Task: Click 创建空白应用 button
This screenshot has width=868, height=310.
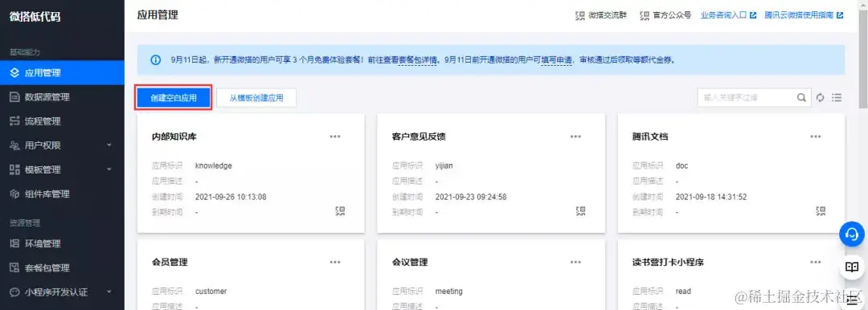Action: point(174,98)
